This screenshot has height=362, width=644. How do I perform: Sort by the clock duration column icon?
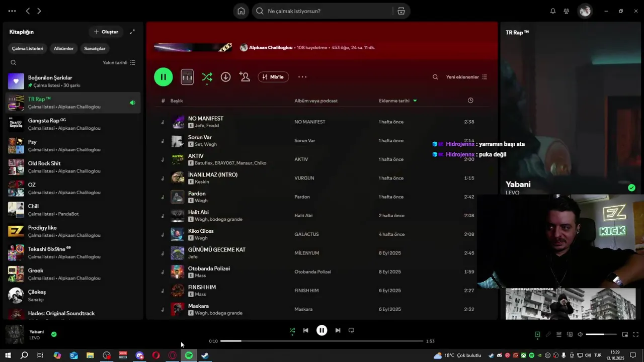(x=470, y=101)
